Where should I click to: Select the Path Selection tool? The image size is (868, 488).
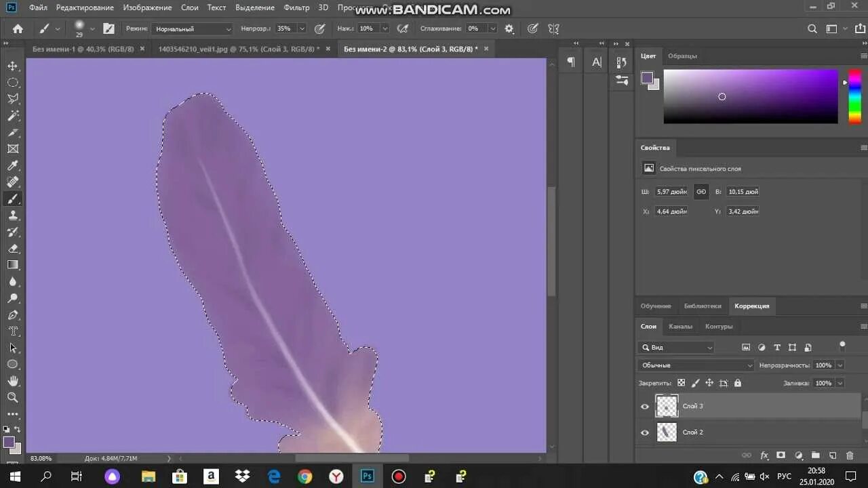tap(13, 348)
